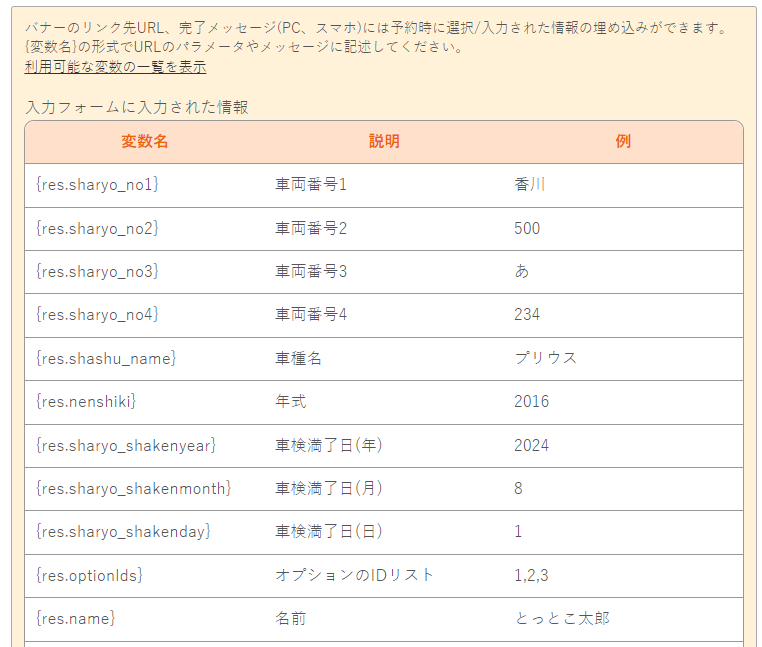Click the 車両番号1 description cell
The height and width of the screenshot is (647, 762).
(x=310, y=185)
